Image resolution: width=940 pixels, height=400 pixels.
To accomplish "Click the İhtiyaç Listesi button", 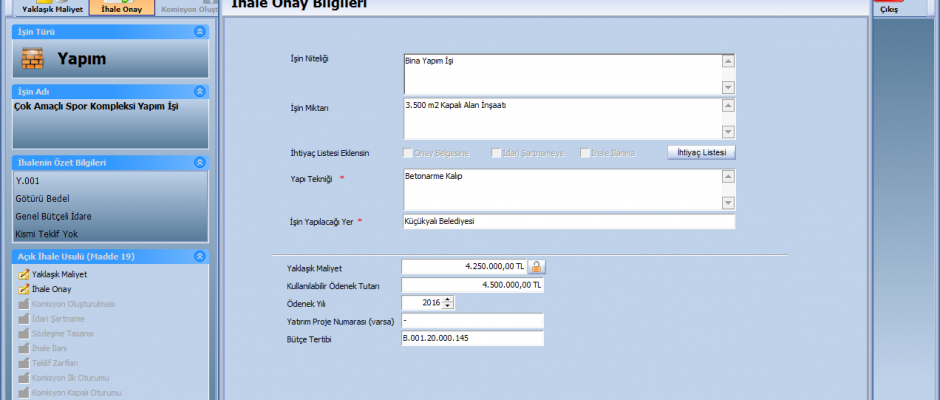I will (701, 152).
